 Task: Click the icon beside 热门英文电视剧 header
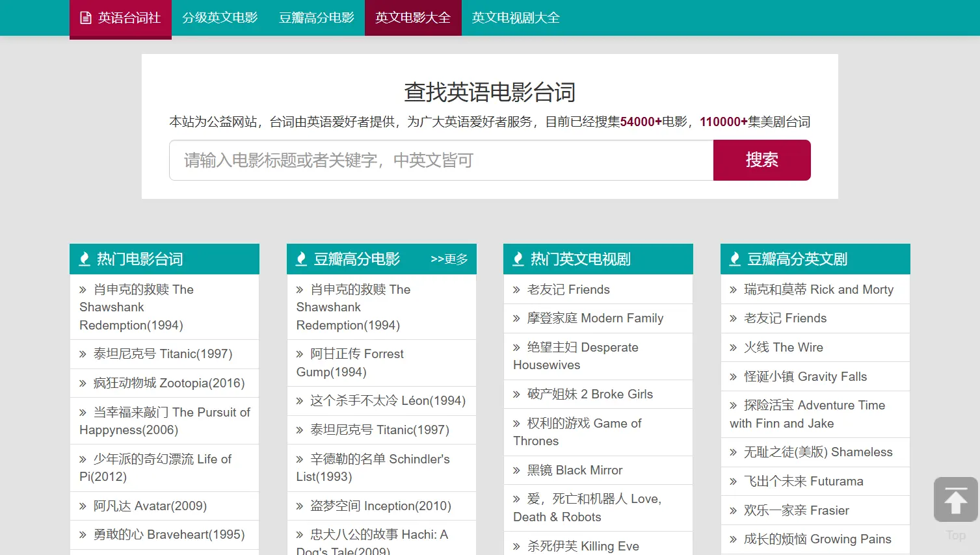[x=518, y=259]
